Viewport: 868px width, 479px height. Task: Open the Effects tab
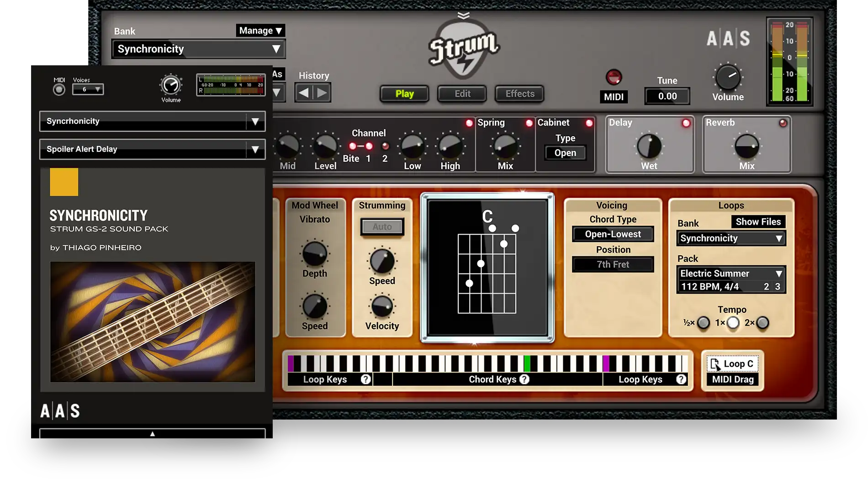pos(519,94)
